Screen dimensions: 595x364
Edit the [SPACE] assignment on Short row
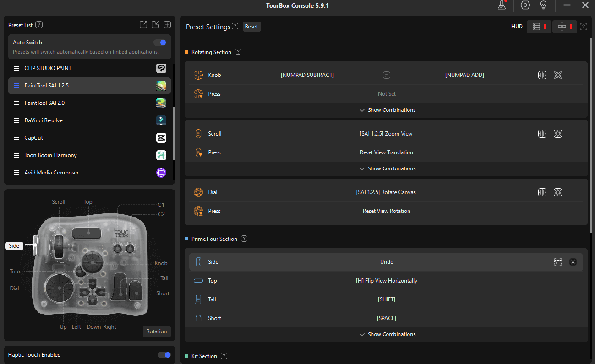tap(387, 318)
